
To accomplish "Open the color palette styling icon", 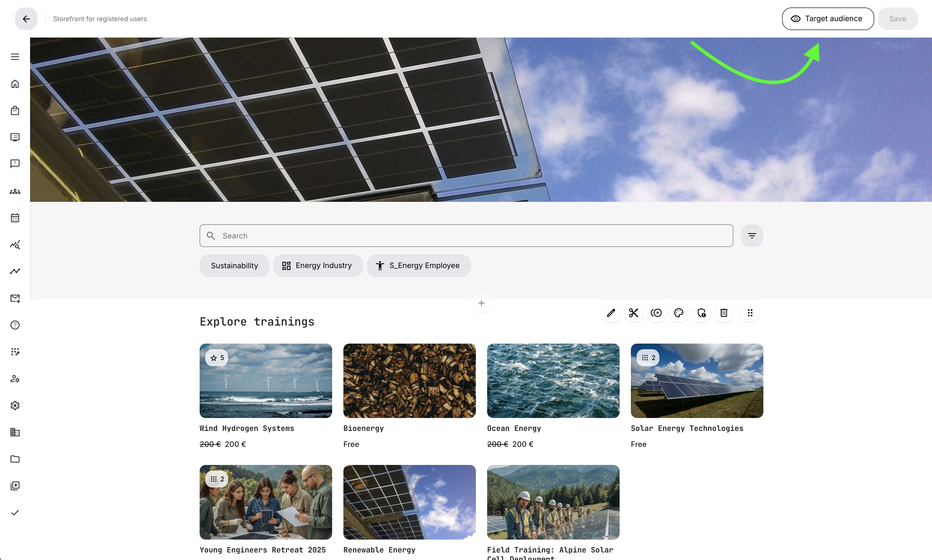I will (x=679, y=313).
